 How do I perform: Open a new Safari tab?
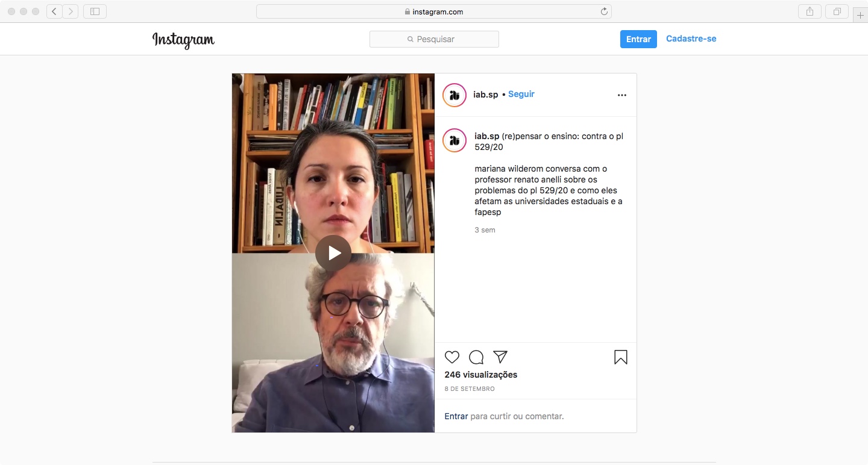click(x=860, y=15)
